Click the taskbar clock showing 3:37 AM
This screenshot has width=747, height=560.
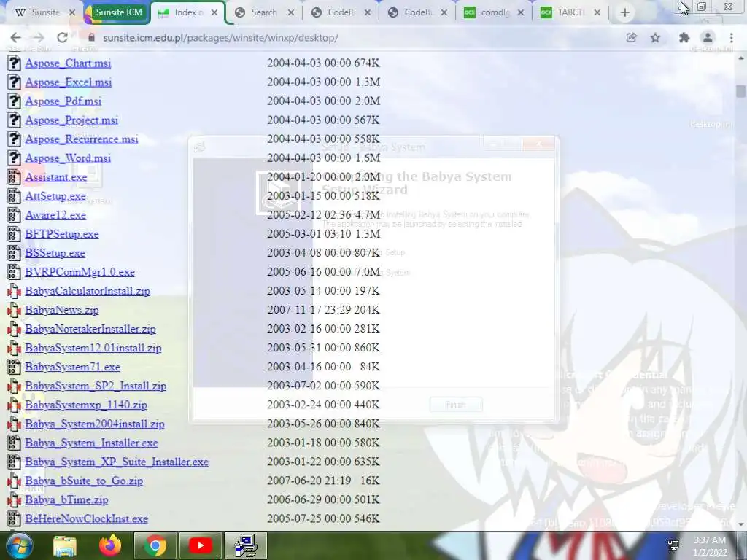tap(710, 545)
